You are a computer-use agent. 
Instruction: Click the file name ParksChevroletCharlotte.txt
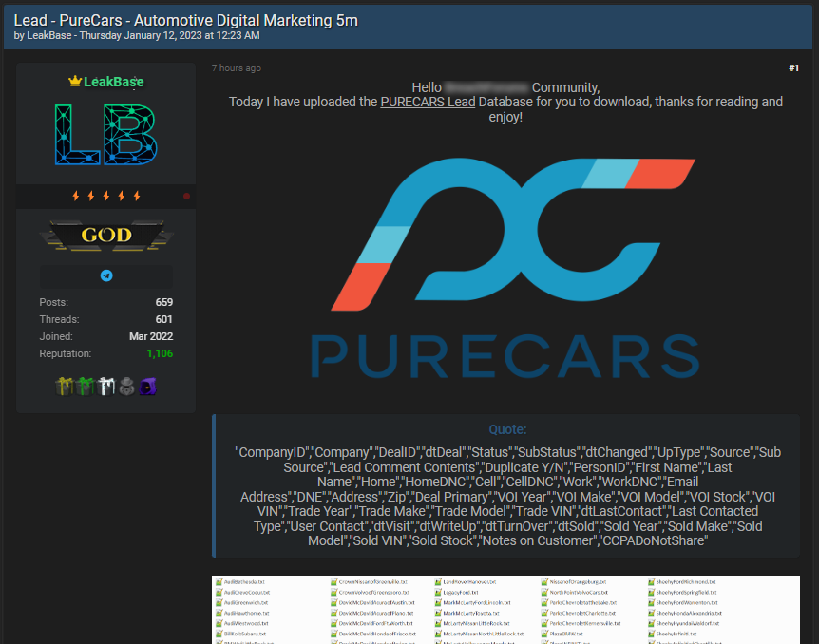[582, 613]
